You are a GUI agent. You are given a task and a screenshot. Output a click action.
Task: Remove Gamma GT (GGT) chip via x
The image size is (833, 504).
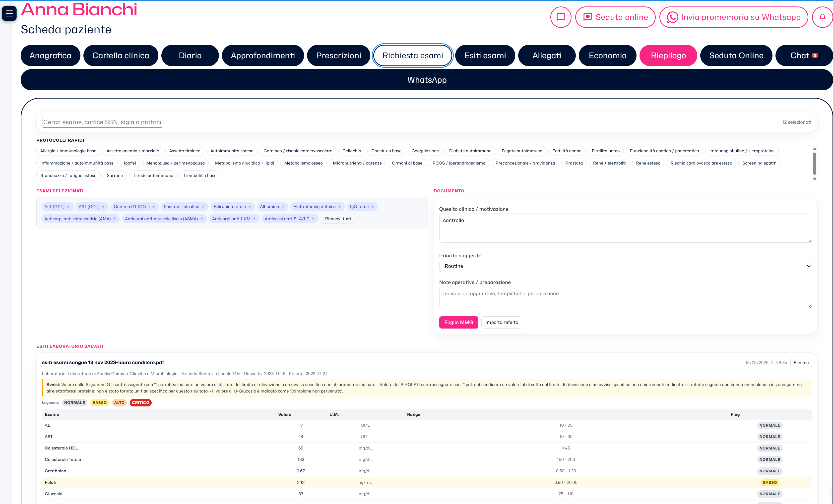pos(153,207)
